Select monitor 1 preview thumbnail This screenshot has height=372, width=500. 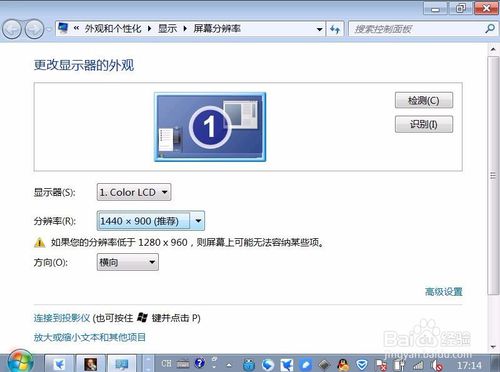pyautogui.click(x=210, y=127)
